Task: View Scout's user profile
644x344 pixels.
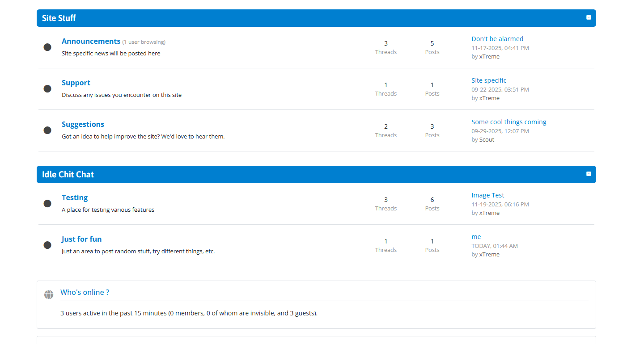Action: point(487,139)
